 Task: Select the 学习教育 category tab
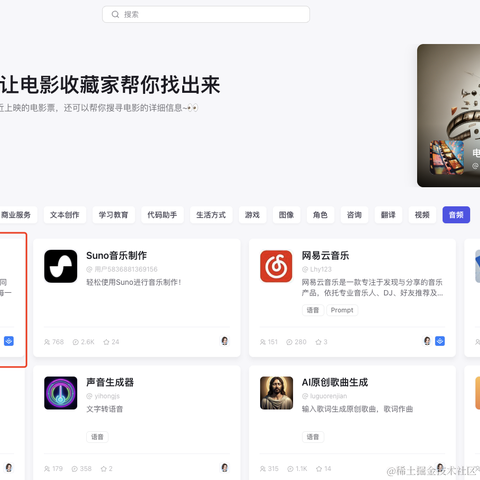point(113,215)
